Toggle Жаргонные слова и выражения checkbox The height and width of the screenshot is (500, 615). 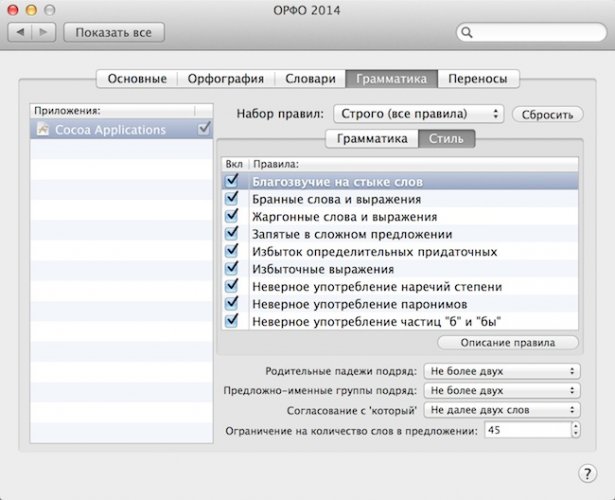click(x=232, y=216)
